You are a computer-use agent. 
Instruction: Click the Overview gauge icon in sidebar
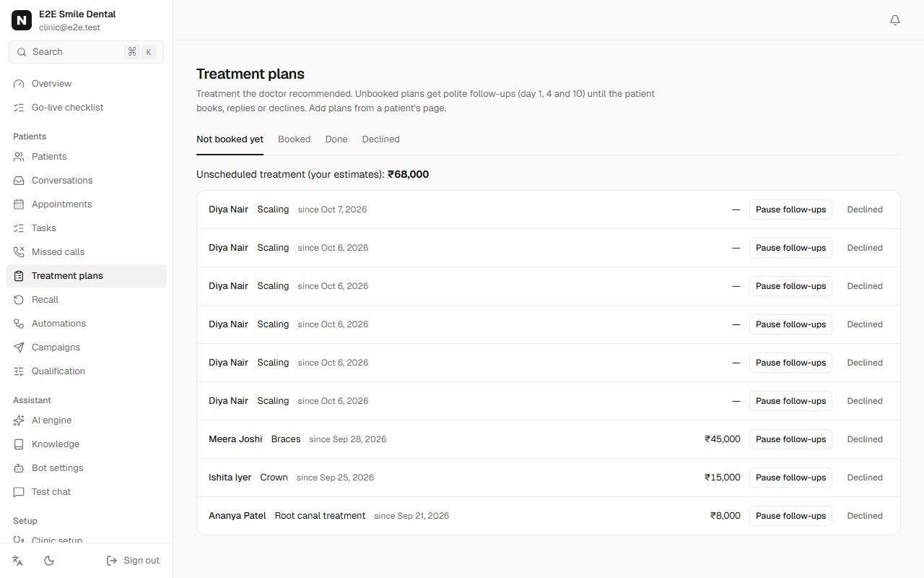(x=19, y=84)
